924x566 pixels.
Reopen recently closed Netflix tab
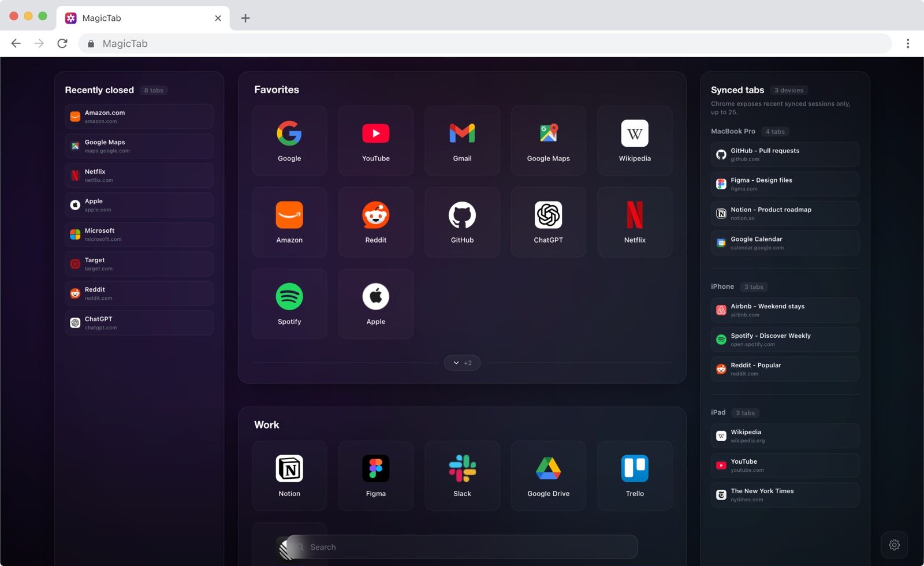click(139, 176)
